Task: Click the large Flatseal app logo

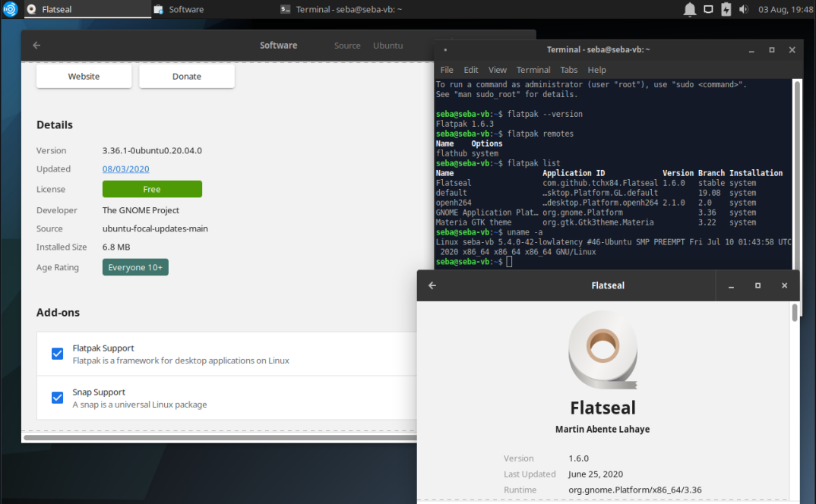Action: coord(603,349)
